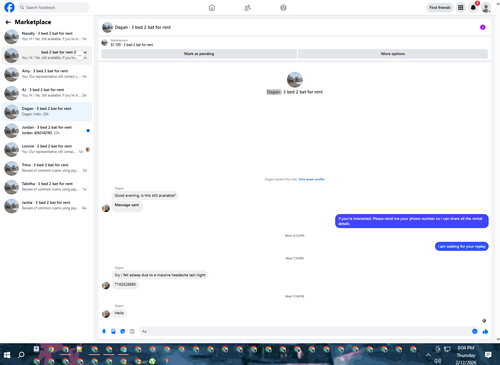Open the Groups icon in top navigation
The height and width of the screenshot is (365, 500).
[x=283, y=7]
